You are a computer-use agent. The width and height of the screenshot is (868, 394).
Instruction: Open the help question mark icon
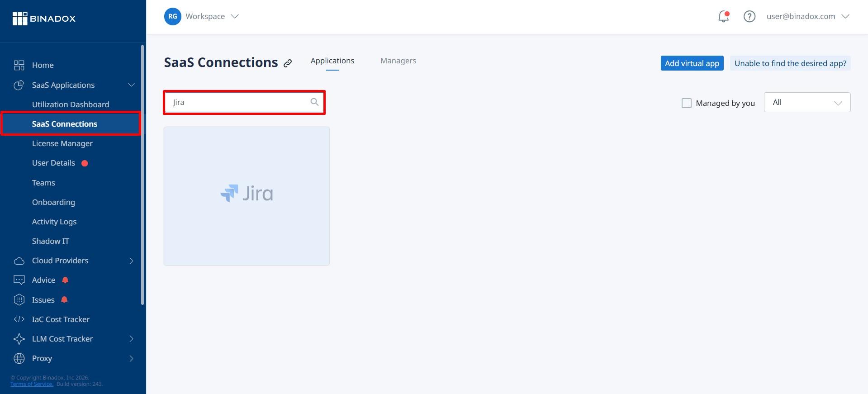[x=749, y=17]
